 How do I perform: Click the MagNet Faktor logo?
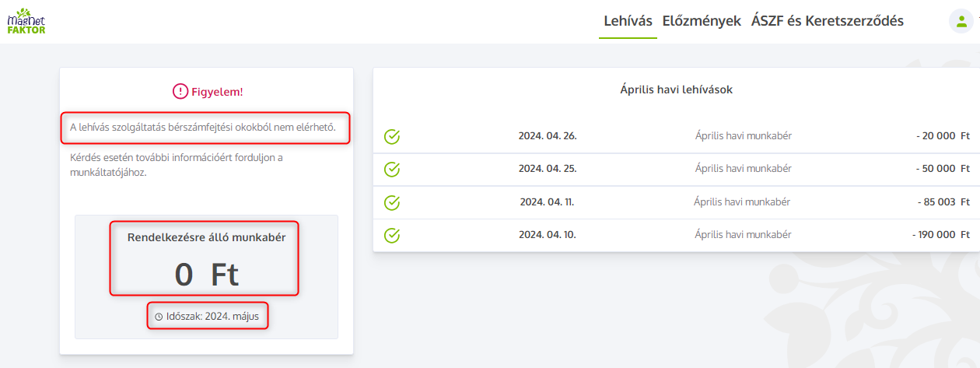coord(26,21)
